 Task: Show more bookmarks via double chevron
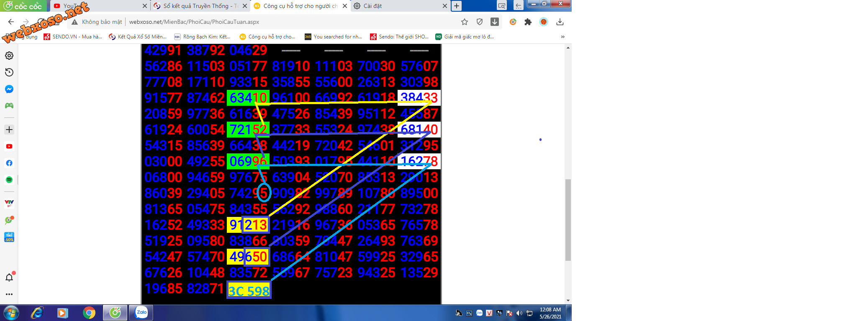563,37
